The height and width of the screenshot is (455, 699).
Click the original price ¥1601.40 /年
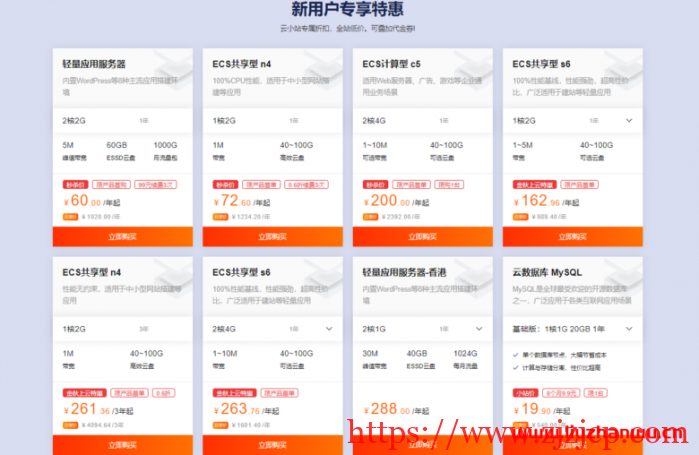click(251, 425)
